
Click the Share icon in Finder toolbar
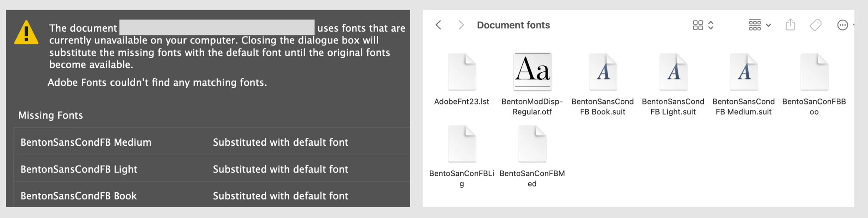click(x=790, y=25)
